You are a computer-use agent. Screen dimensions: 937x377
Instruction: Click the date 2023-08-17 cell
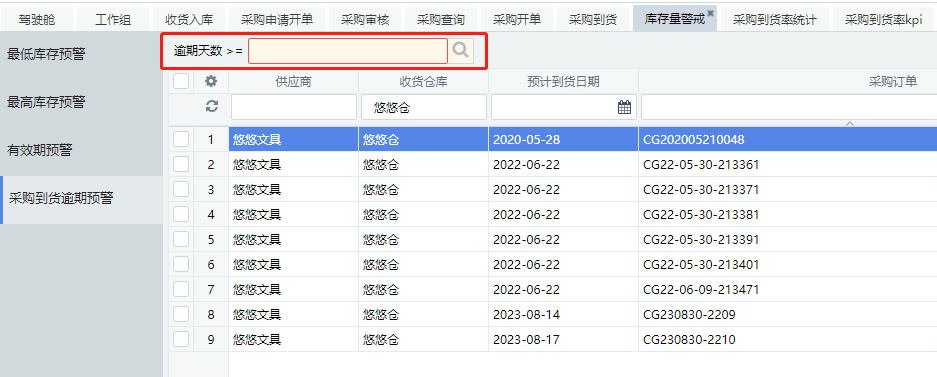(x=564, y=340)
